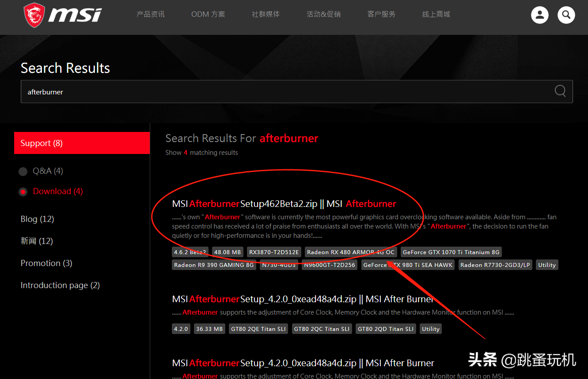Screen dimensions: 588x379
Task: Open the 客户服务 menu
Action: pyautogui.click(x=381, y=14)
